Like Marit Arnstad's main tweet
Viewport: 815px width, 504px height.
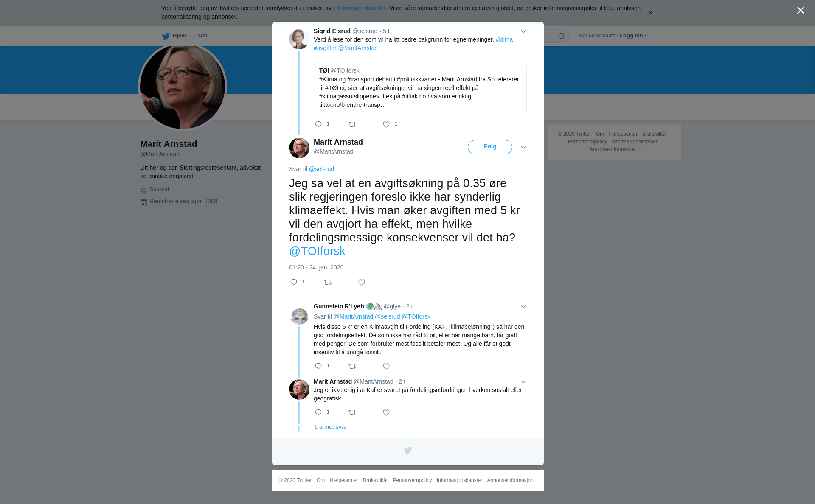pos(362,282)
